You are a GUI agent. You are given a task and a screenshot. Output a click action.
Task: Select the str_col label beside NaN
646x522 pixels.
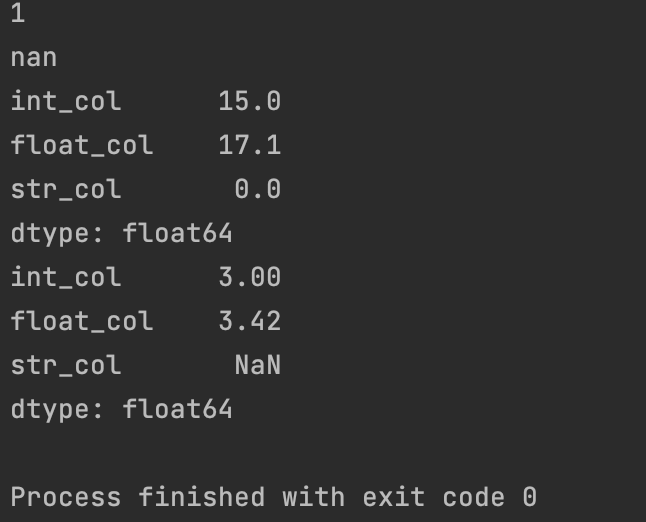point(66,365)
